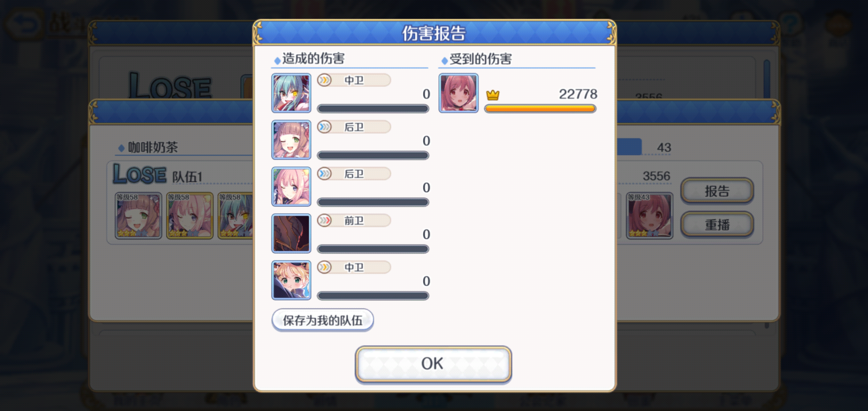Click the level 43 defender portrait
Screen dimensions: 868x411
(x=649, y=216)
